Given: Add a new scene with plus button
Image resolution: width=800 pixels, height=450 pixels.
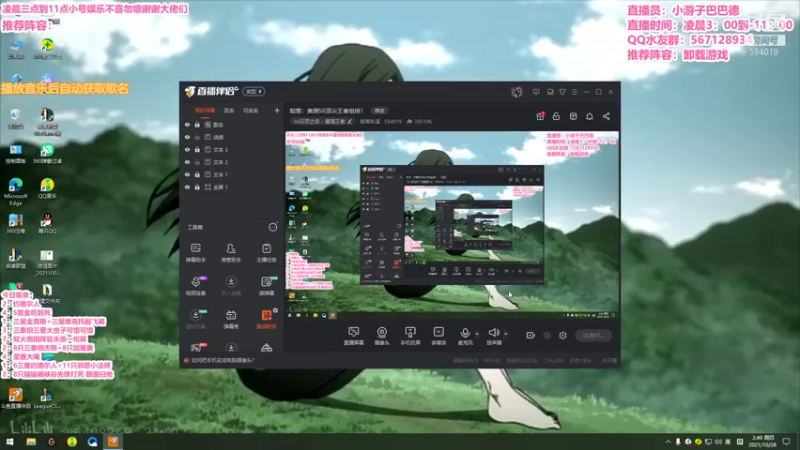Looking at the screenshot, I should [277, 110].
